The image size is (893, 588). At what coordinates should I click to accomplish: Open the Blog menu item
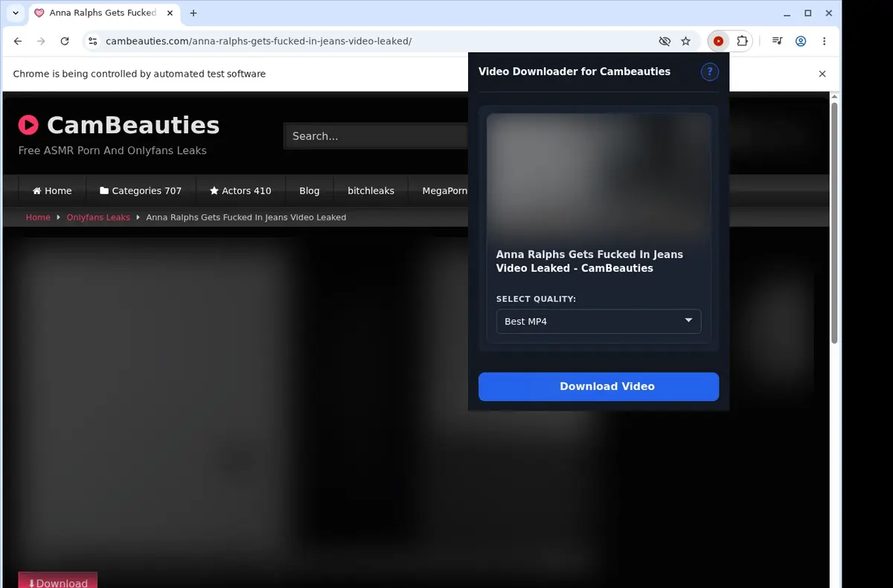(310, 191)
